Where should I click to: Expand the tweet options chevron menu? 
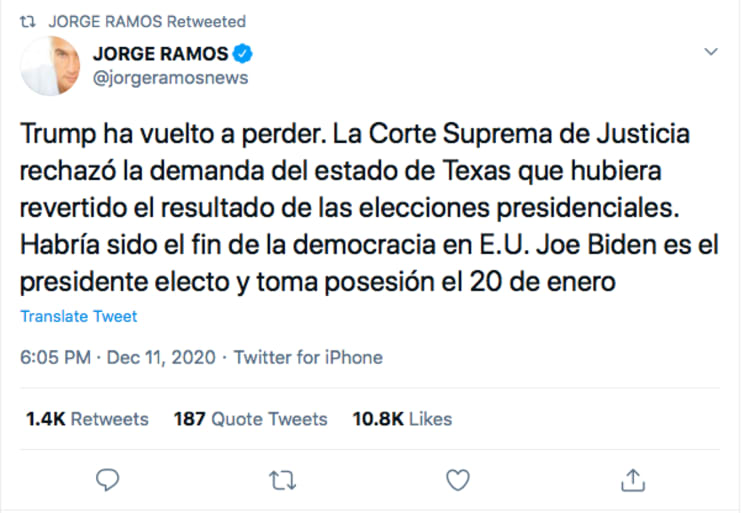711,51
